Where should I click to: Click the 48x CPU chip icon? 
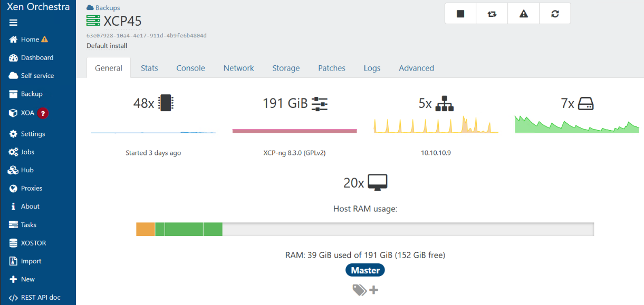tap(166, 103)
